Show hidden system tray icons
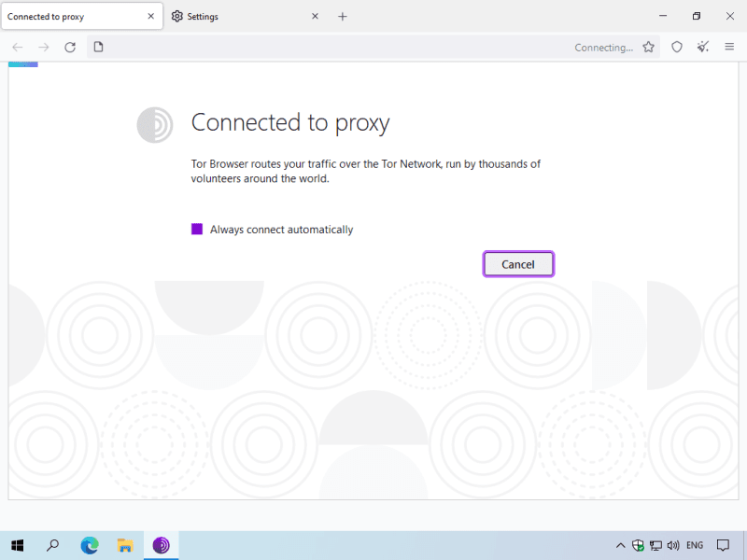Image resolution: width=747 pixels, height=560 pixels. click(620, 545)
